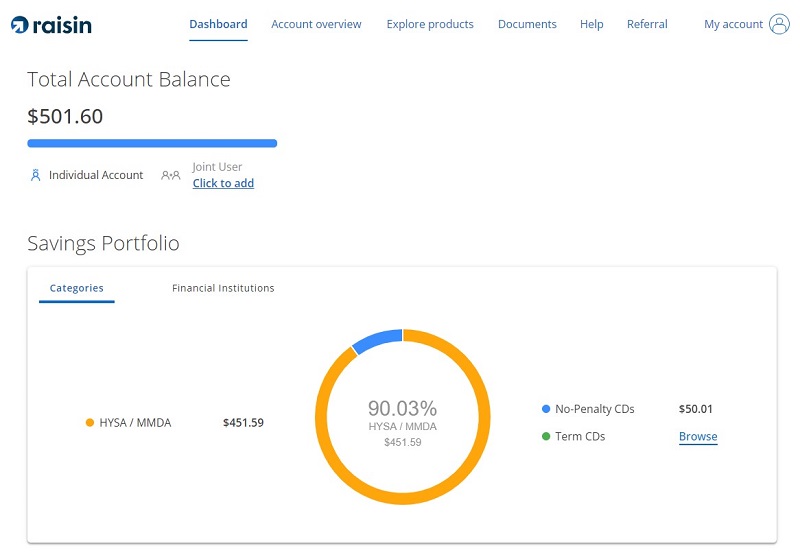Click the Joint User people icon
This screenshot has height=557, width=800.
(x=171, y=175)
